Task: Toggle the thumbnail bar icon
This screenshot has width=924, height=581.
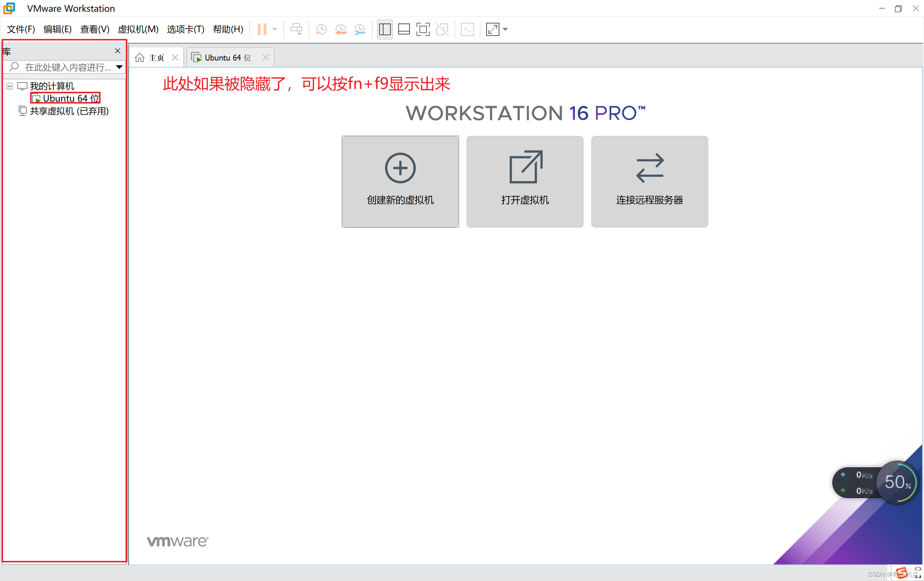Action: point(404,29)
